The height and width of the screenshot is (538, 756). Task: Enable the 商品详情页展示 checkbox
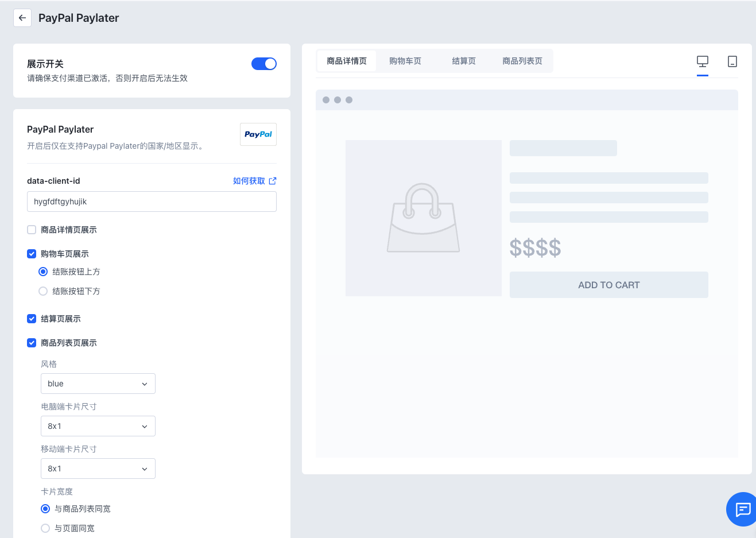tap(32, 230)
